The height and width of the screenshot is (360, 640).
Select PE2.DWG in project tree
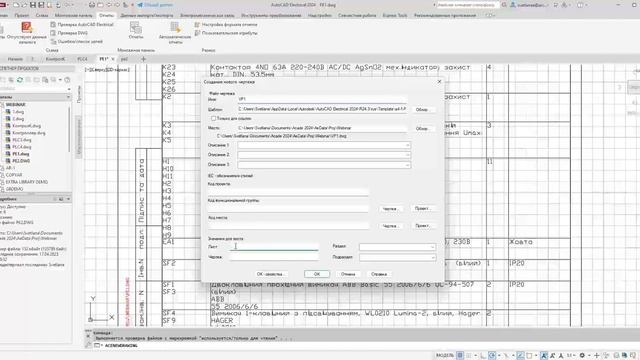pos(21,161)
